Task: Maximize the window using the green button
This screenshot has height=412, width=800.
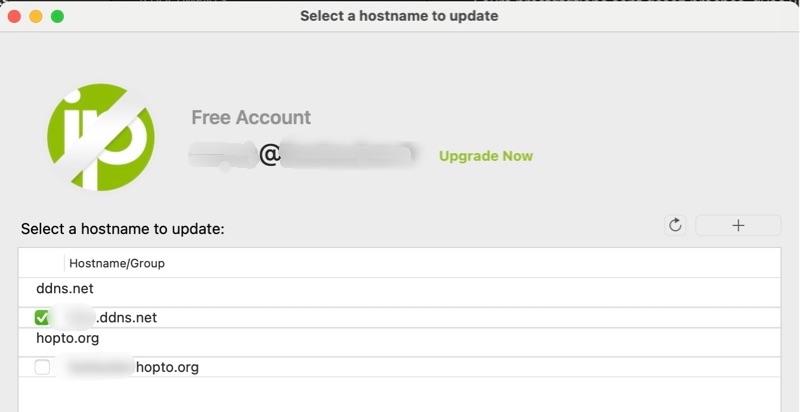Action: coord(57,16)
